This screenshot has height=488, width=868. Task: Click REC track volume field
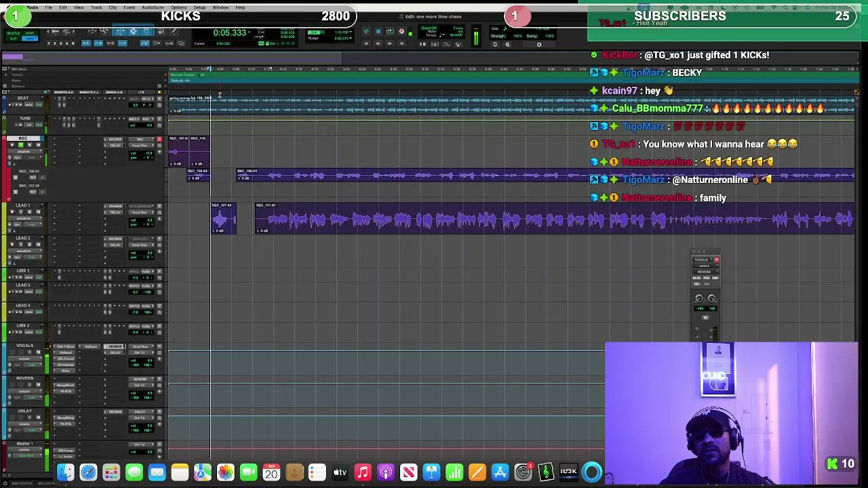142,153
